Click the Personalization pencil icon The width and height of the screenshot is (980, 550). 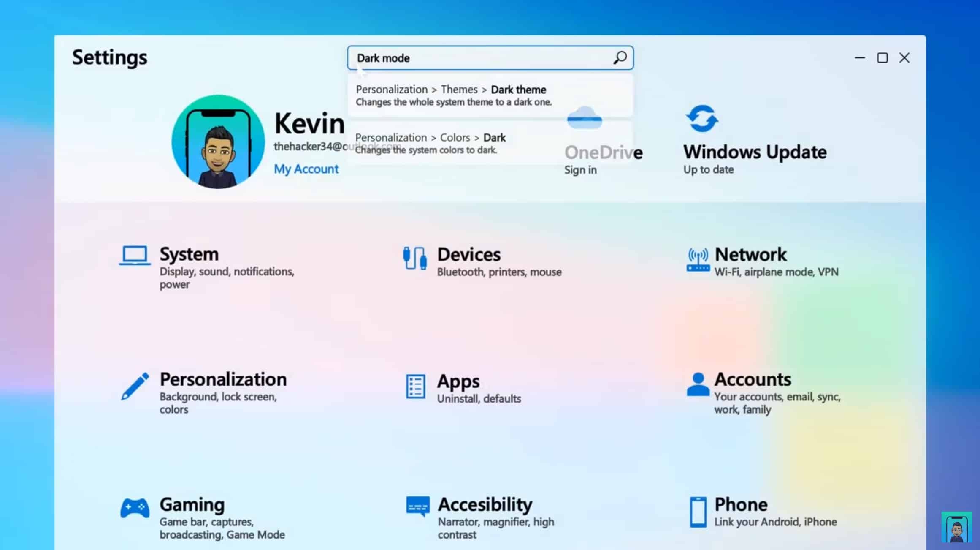tap(135, 386)
